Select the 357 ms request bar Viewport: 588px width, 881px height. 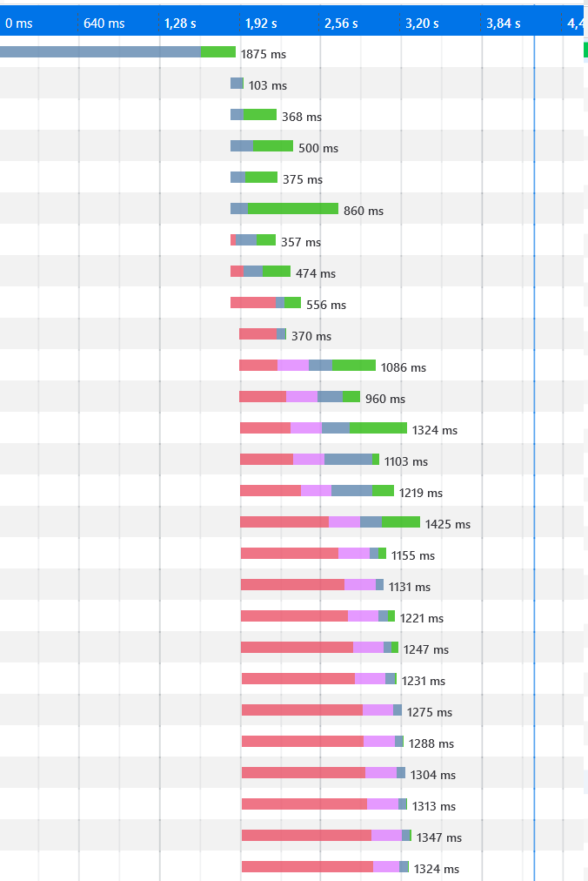(x=253, y=240)
